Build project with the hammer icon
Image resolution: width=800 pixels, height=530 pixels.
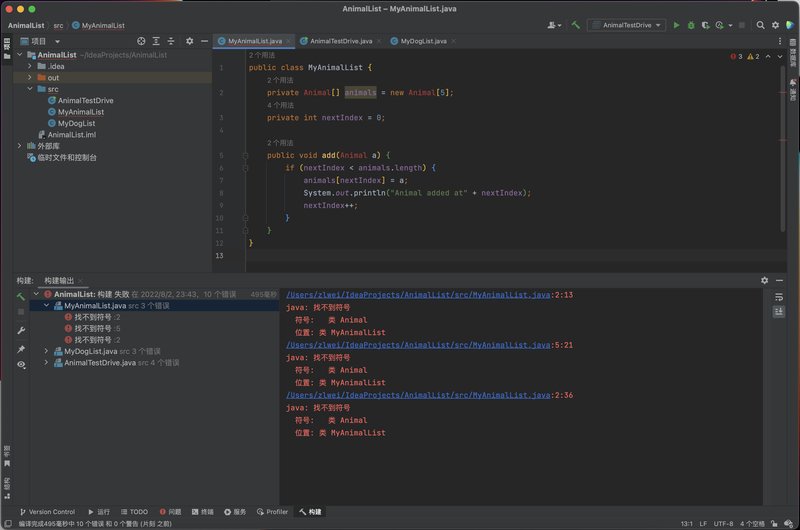[576, 25]
